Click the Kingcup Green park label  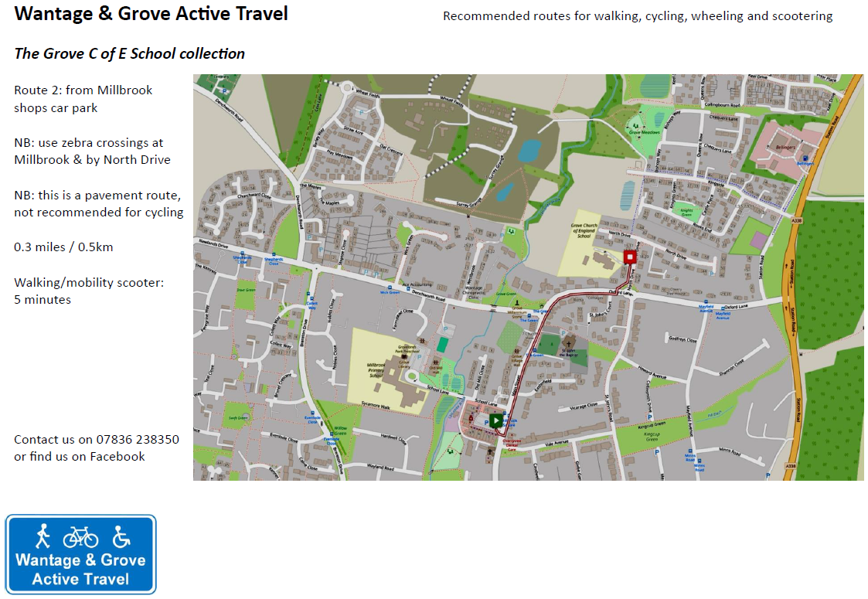[652, 437]
